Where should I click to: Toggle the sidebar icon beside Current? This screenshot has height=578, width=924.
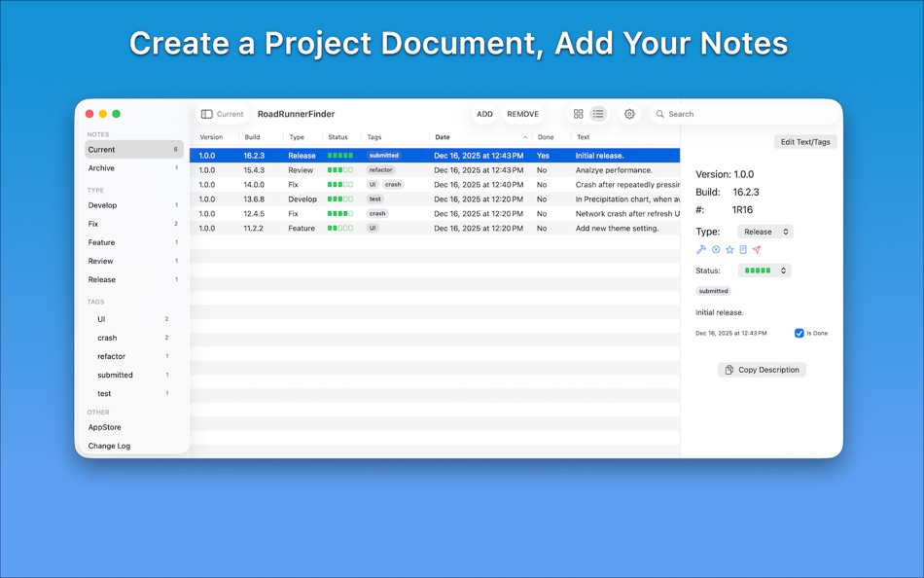point(205,114)
